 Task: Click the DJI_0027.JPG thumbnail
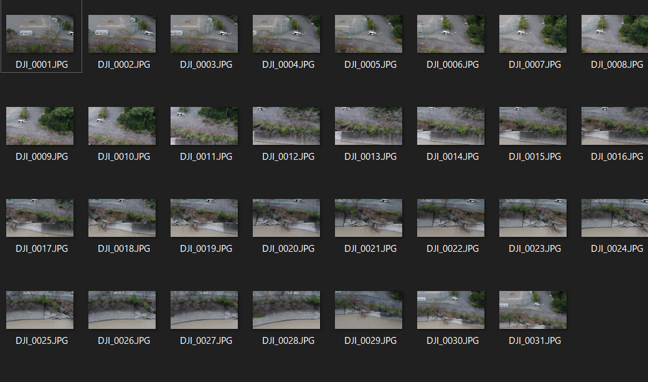pyautogui.click(x=204, y=310)
